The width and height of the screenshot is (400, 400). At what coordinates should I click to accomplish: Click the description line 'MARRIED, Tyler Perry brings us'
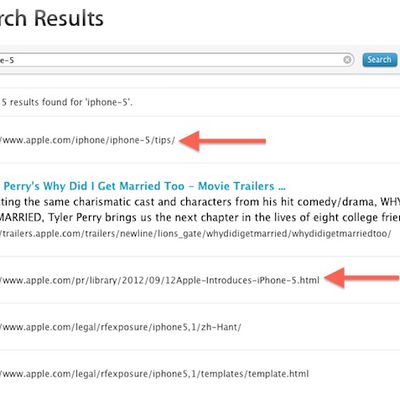point(200,217)
